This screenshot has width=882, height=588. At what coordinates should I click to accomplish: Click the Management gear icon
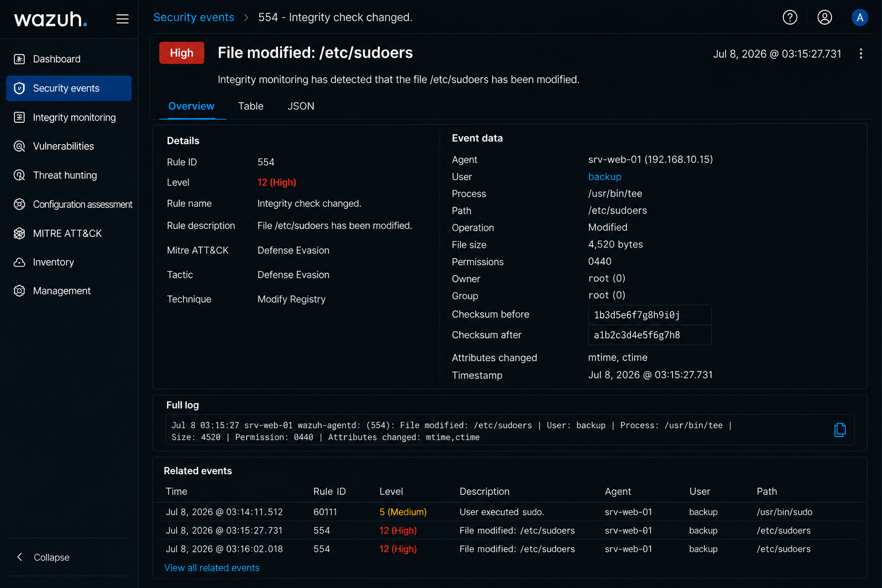(20, 291)
